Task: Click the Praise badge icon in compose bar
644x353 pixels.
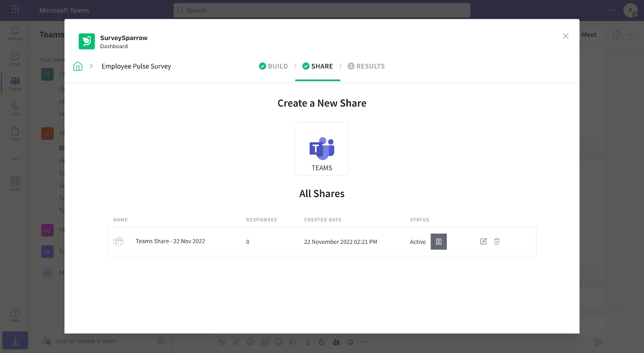Action: pos(308,342)
